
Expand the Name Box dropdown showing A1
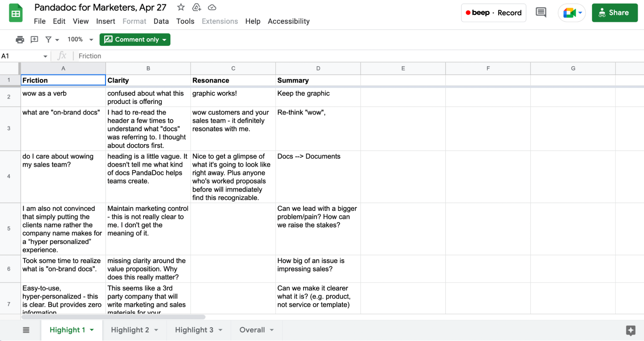(45, 56)
